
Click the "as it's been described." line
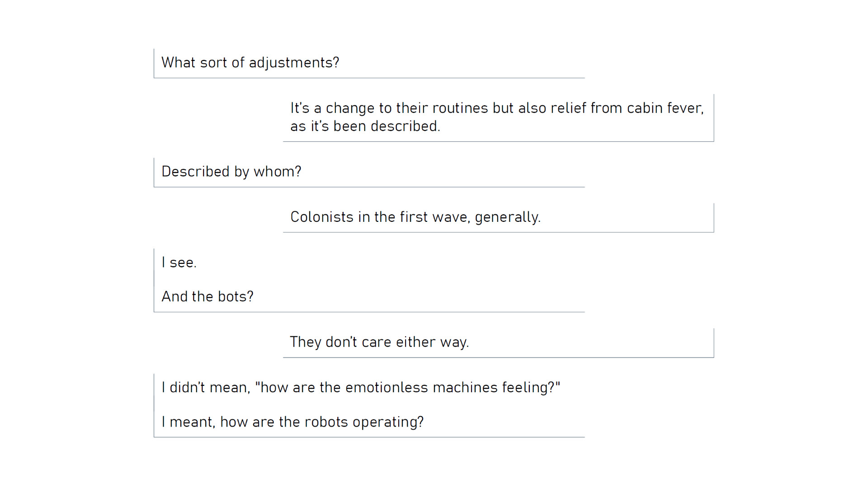(365, 127)
